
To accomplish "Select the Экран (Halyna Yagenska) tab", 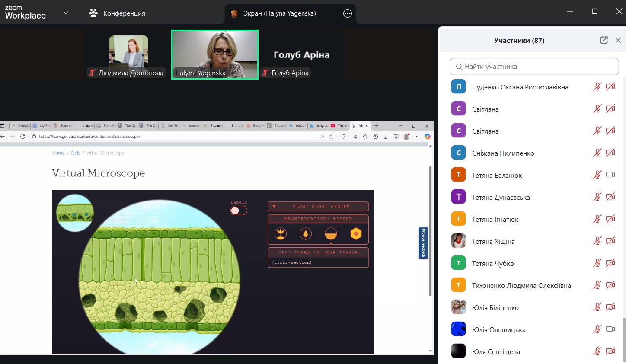I will [x=279, y=13].
